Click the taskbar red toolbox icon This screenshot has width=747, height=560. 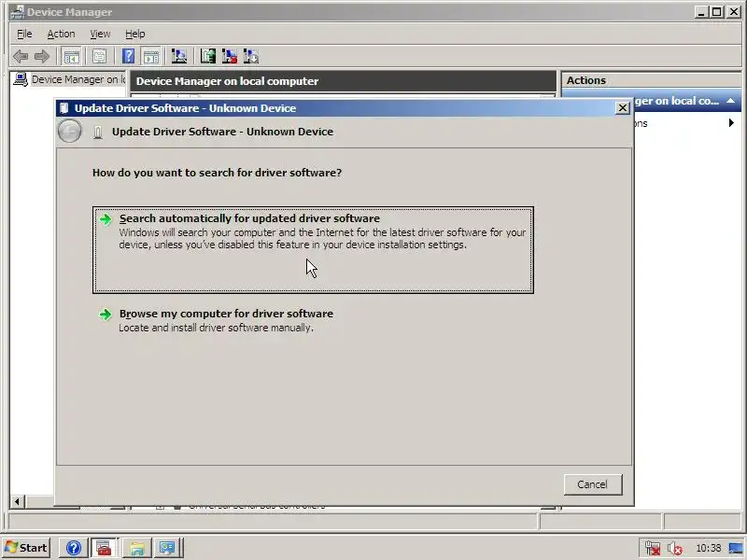coord(105,548)
